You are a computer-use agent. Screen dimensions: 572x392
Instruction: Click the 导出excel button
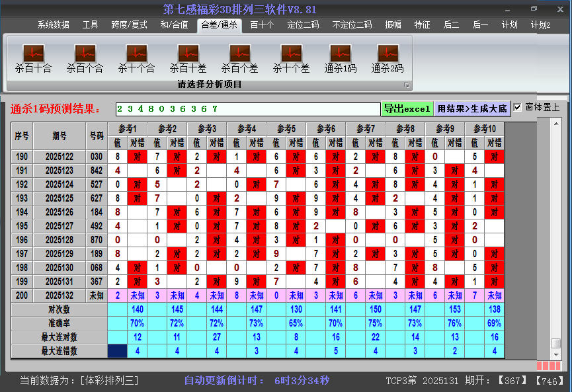coord(407,108)
